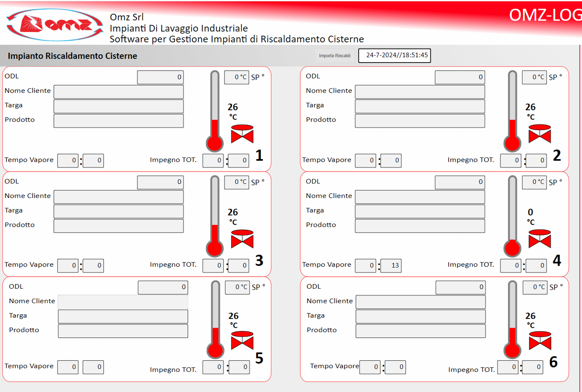This screenshot has width=582, height=392.
Task: Click Nome Cliente field in tank 6
Action: 421,302
